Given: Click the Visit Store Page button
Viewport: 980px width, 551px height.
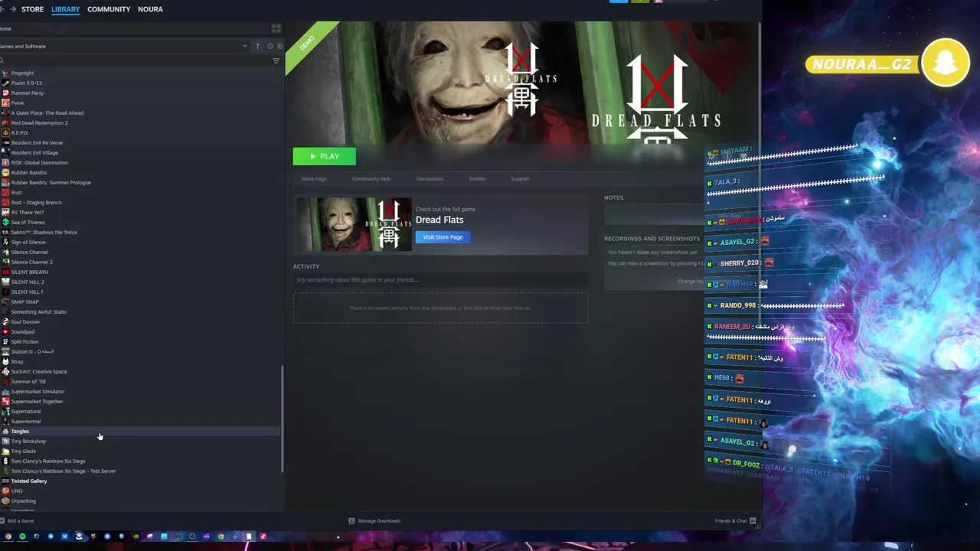Looking at the screenshot, I should point(443,237).
